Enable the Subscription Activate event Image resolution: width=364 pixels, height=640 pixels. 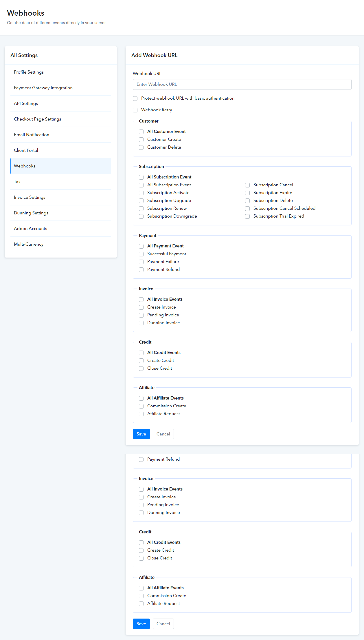141,193
